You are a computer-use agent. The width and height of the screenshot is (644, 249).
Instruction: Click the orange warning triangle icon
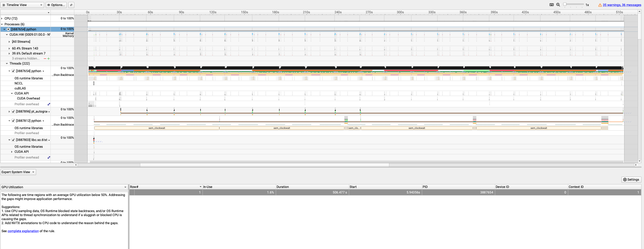point(600,5)
